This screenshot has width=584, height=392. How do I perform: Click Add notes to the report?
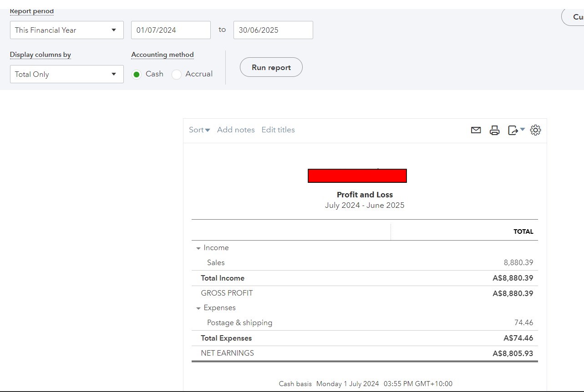point(236,130)
